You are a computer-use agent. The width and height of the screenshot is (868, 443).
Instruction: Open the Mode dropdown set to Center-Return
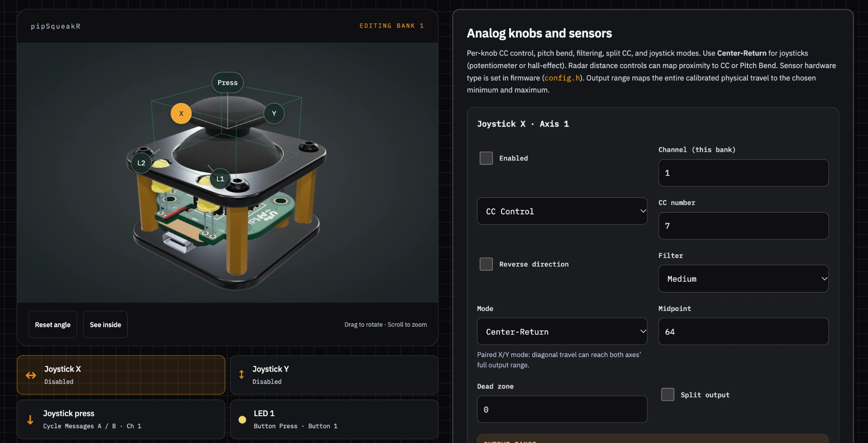point(562,331)
